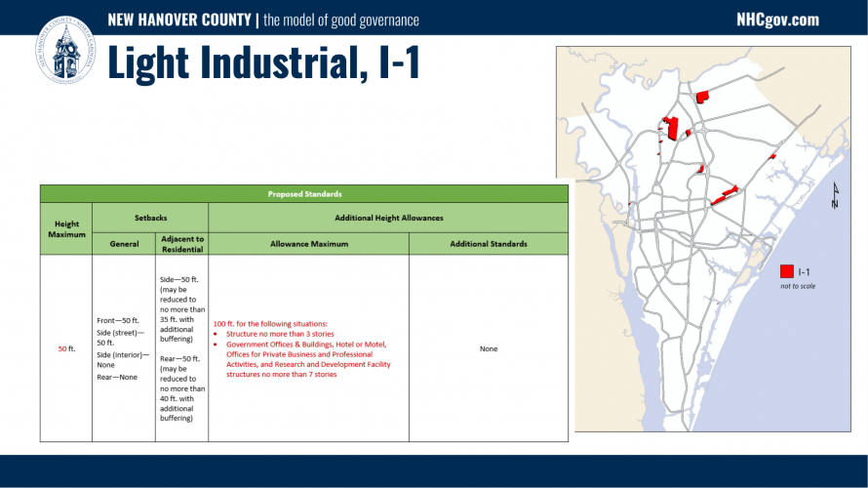Screen dimensions: 868x488
Task: Click the 'Allowance Maximum' subheader
Action: point(308,243)
